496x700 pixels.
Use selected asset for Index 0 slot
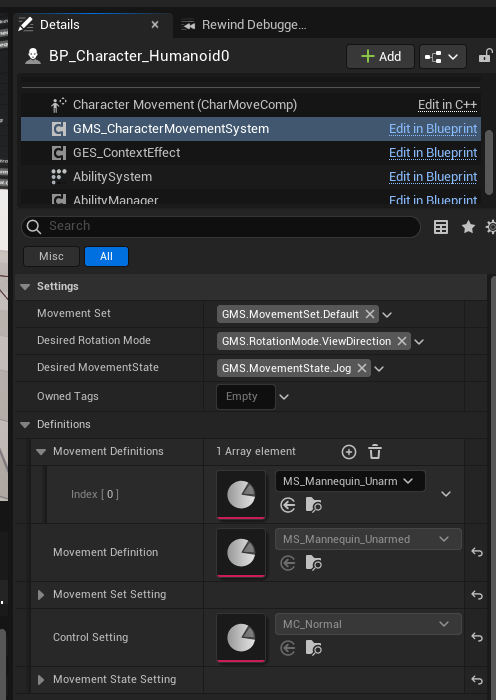(x=288, y=505)
